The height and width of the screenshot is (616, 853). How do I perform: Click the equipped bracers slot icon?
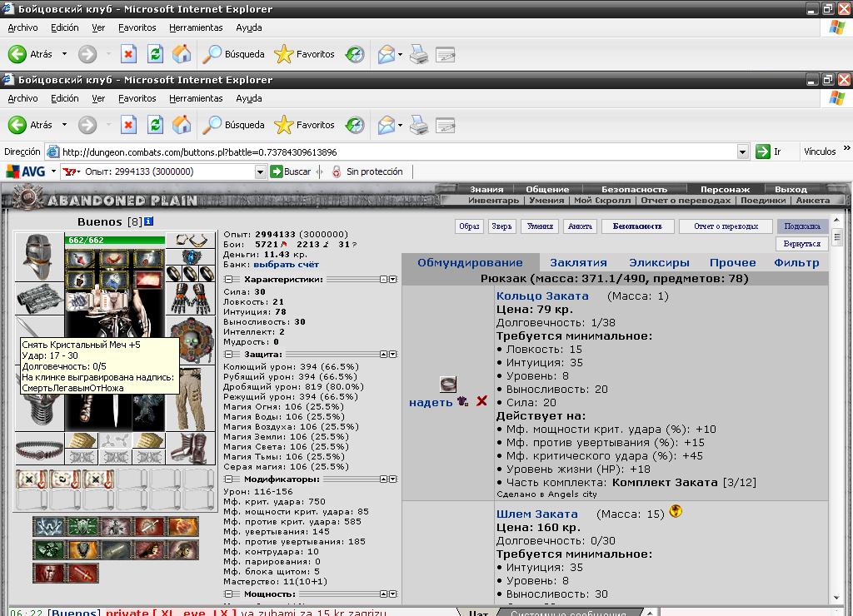point(38,299)
